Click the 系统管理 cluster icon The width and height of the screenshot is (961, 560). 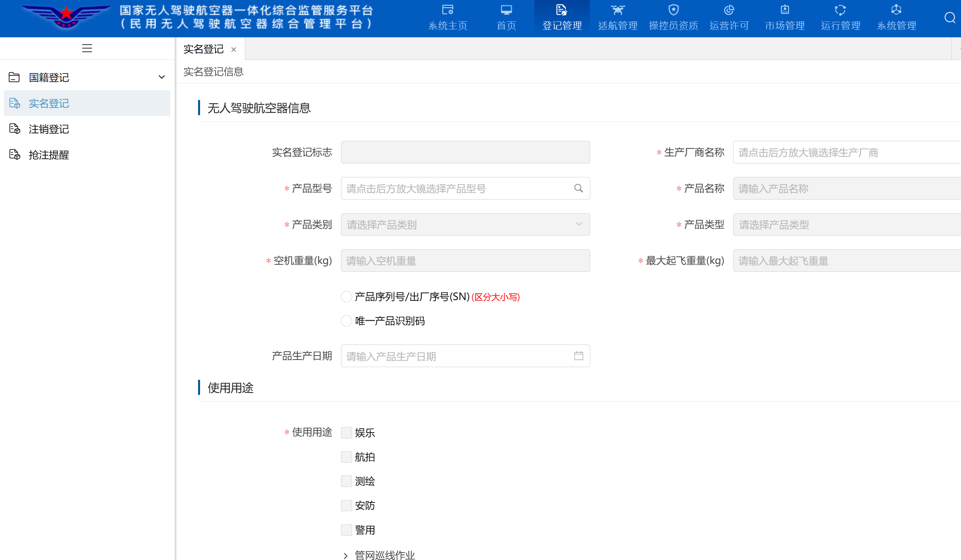tap(896, 10)
